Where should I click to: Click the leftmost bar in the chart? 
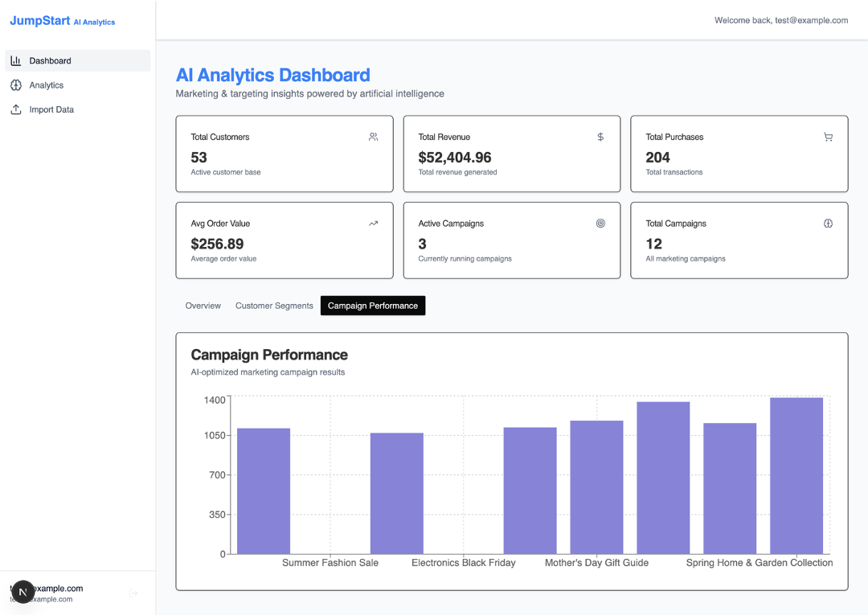point(264,491)
